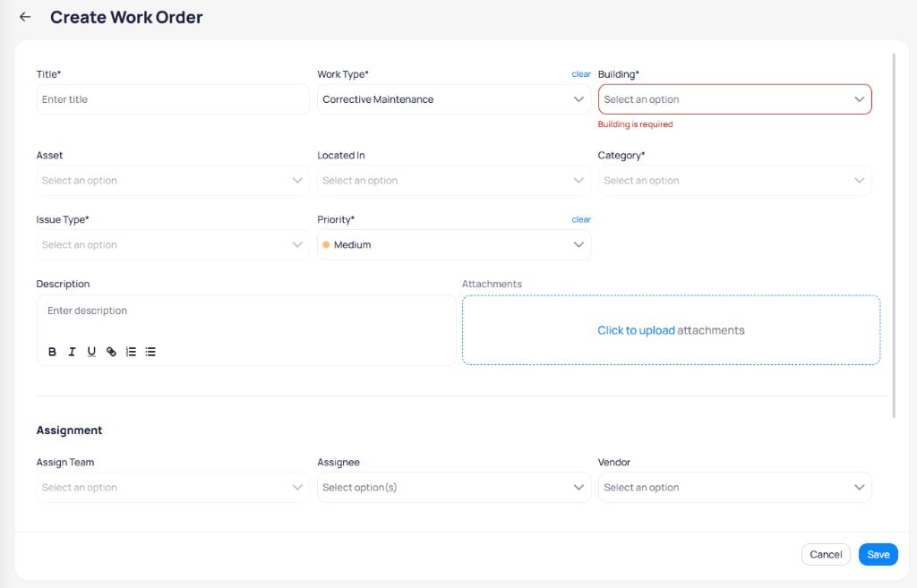Viewport: 917px width, 588px height.
Task: Open the Assignee multi-select dropdown
Action: pos(454,488)
